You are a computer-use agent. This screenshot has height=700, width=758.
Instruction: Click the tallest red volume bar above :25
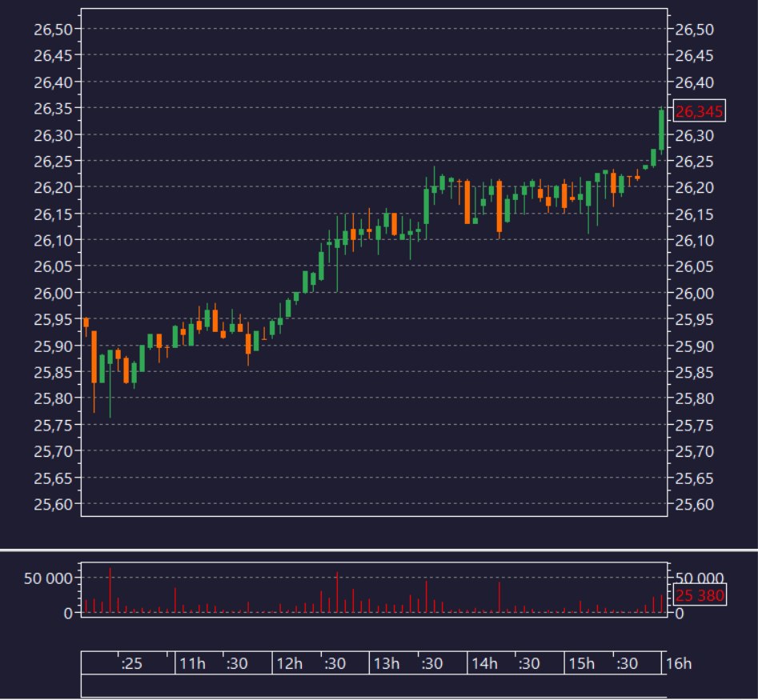110,590
